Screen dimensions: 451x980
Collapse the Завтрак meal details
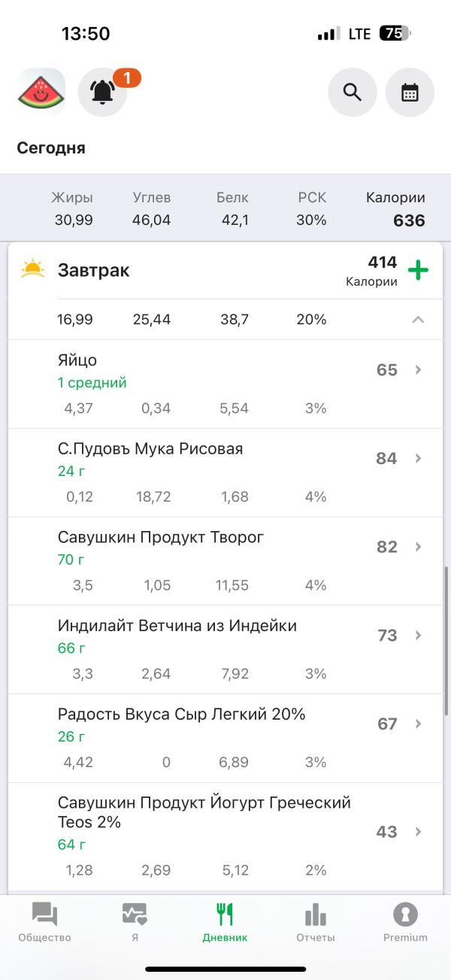418,320
